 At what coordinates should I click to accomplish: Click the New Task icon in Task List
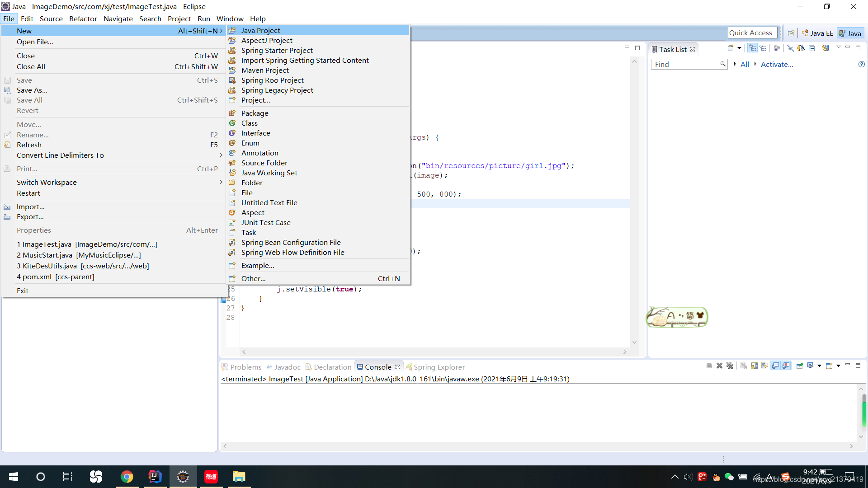pyautogui.click(x=730, y=48)
